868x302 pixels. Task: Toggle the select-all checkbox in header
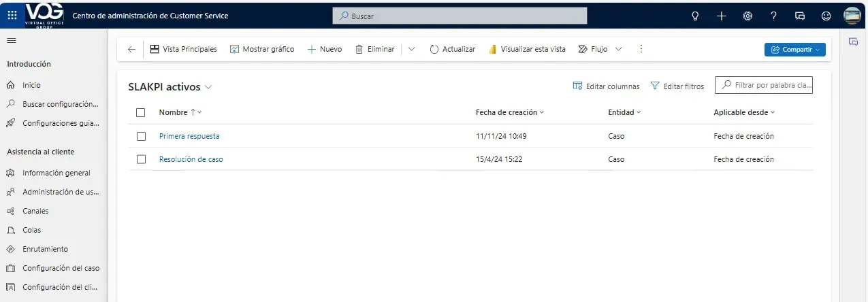point(141,112)
